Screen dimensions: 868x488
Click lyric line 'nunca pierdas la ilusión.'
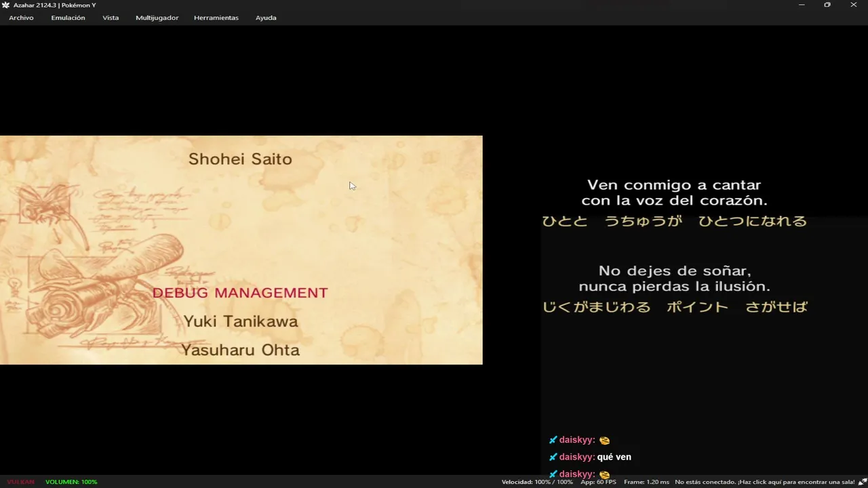[674, 286]
